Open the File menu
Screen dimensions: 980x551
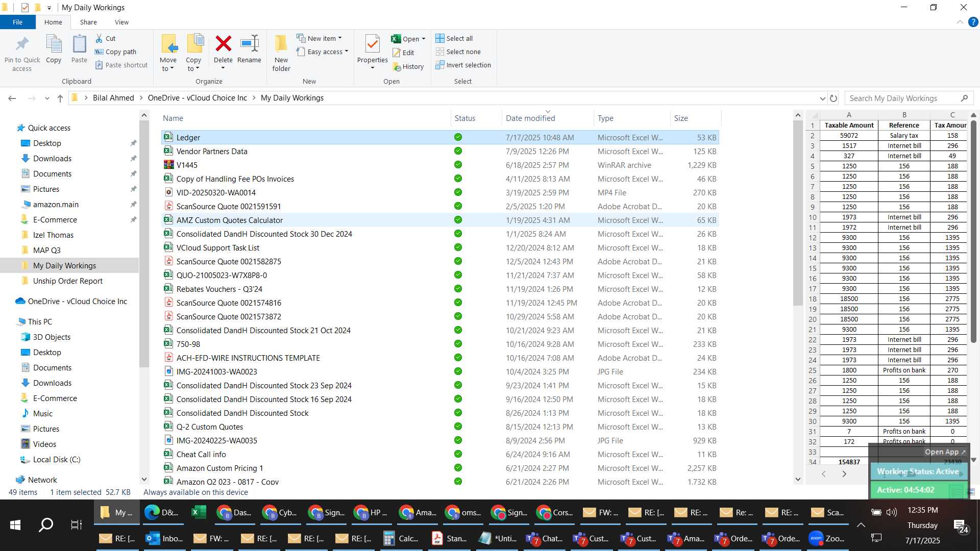coord(18,22)
